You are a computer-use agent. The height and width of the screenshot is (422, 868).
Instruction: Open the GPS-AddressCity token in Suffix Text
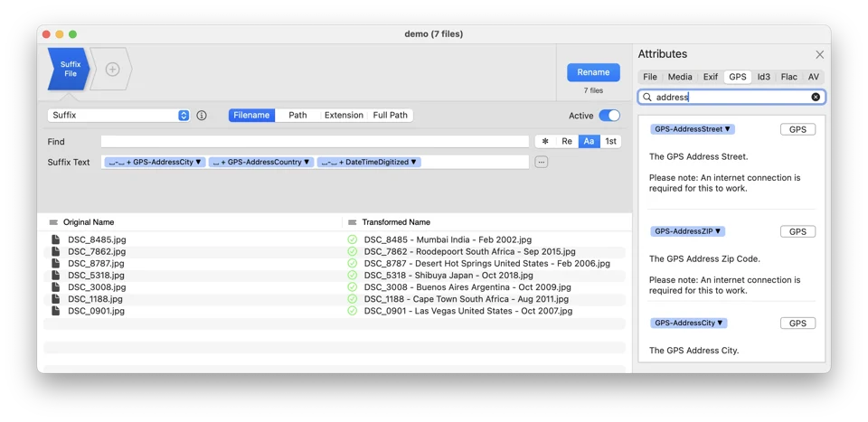pyautogui.click(x=155, y=162)
